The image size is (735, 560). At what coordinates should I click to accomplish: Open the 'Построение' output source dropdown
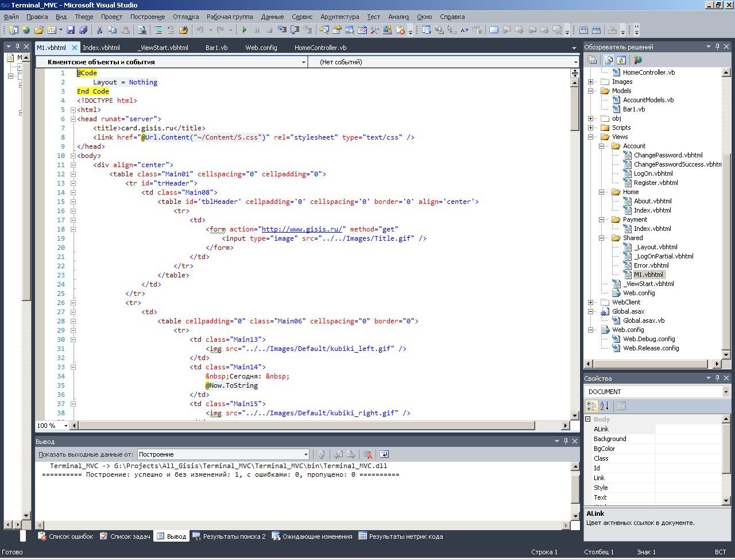click(x=305, y=454)
